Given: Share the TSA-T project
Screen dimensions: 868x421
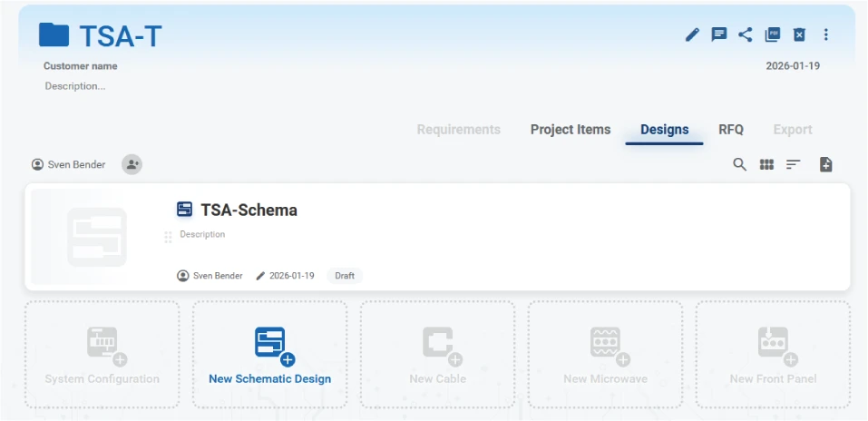Looking at the screenshot, I should click(746, 34).
